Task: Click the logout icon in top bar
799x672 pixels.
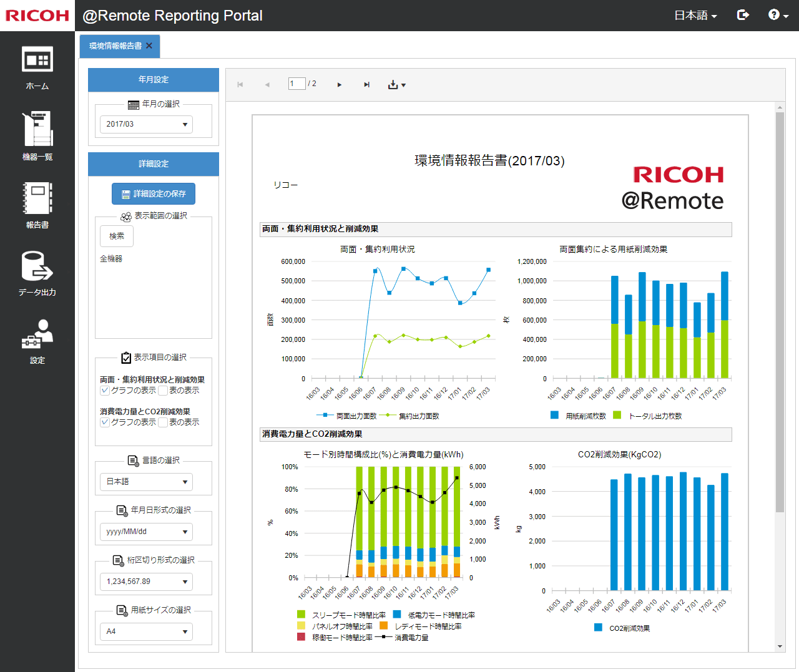Action: (743, 15)
